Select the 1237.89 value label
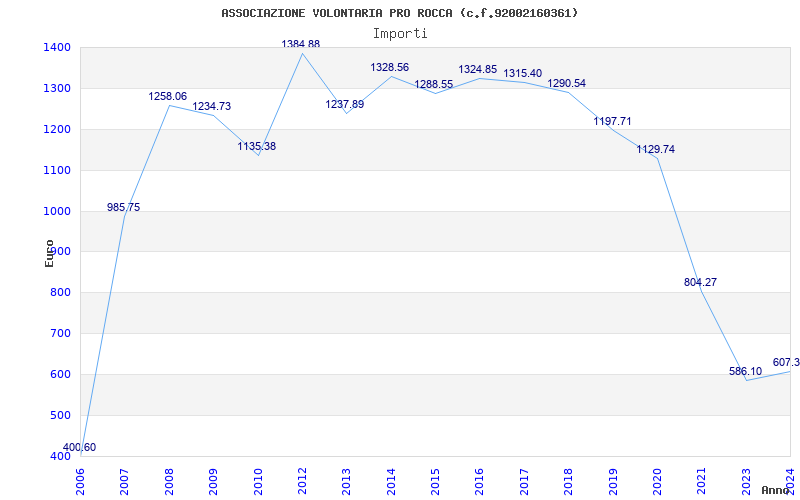 coord(344,105)
